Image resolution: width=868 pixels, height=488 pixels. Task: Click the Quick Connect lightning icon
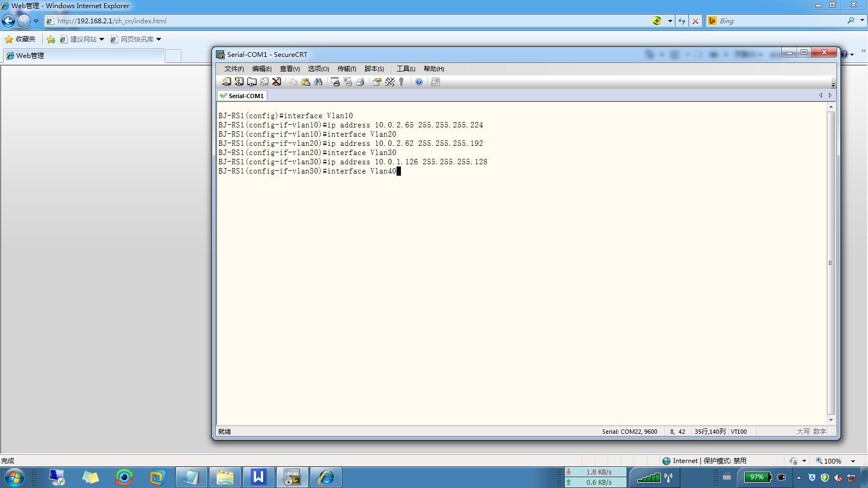pos(239,82)
